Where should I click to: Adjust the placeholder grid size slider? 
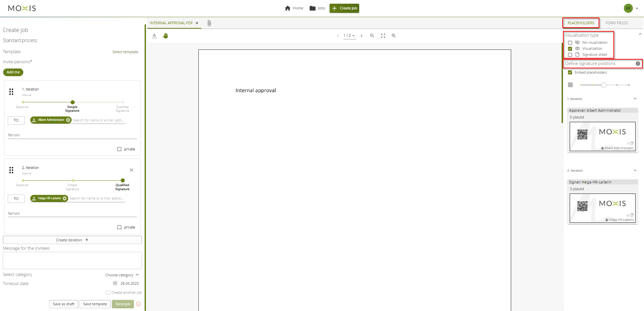[604, 85]
